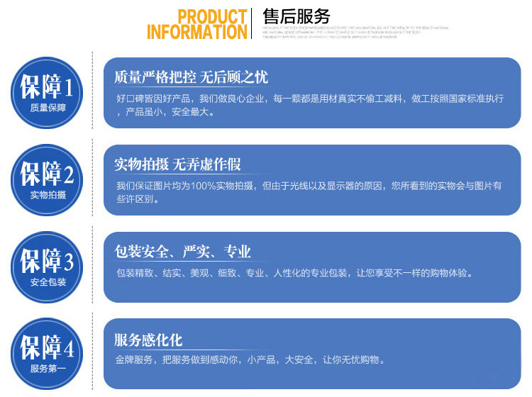This screenshot has height=397, width=532.
Task: Select heading 包装安全、严实、专业
Action: coord(182,252)
